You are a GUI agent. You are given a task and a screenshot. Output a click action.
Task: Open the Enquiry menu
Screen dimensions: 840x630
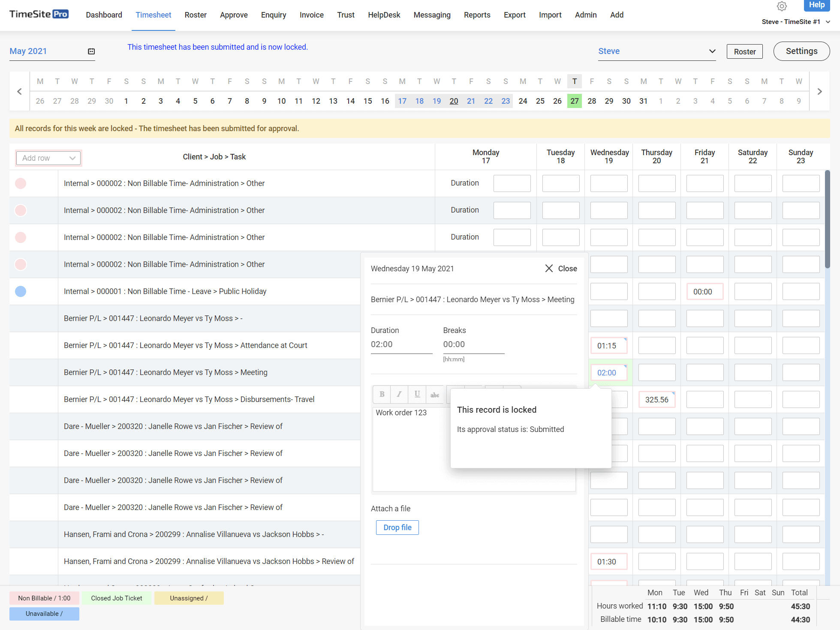pyautogui.click(x=274, y=15)
